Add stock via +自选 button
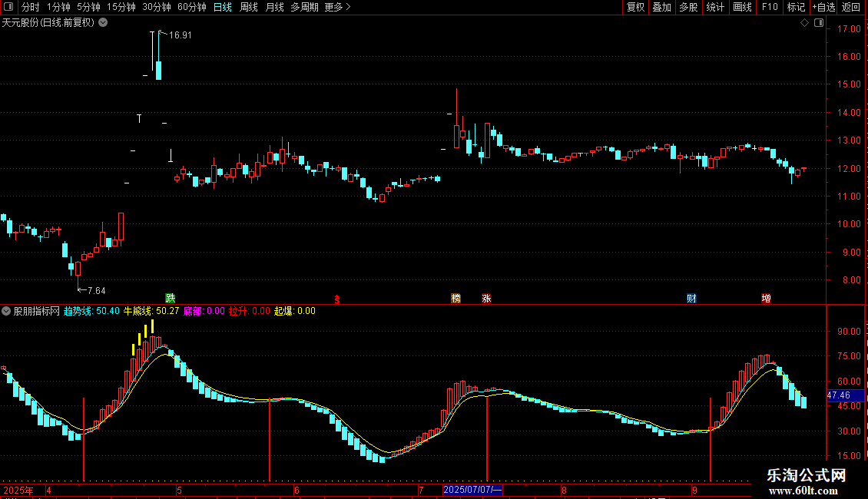The image size is (868, 499). 823,7
